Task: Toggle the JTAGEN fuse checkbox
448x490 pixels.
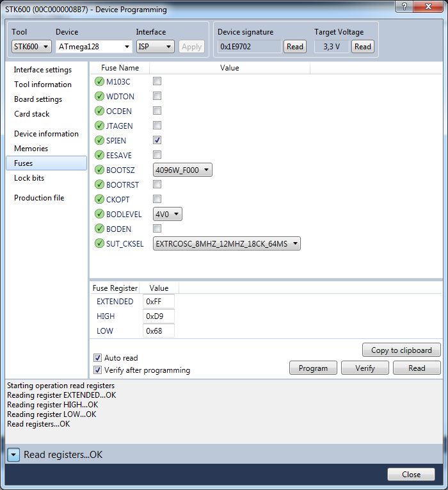Action: (157, 126)
